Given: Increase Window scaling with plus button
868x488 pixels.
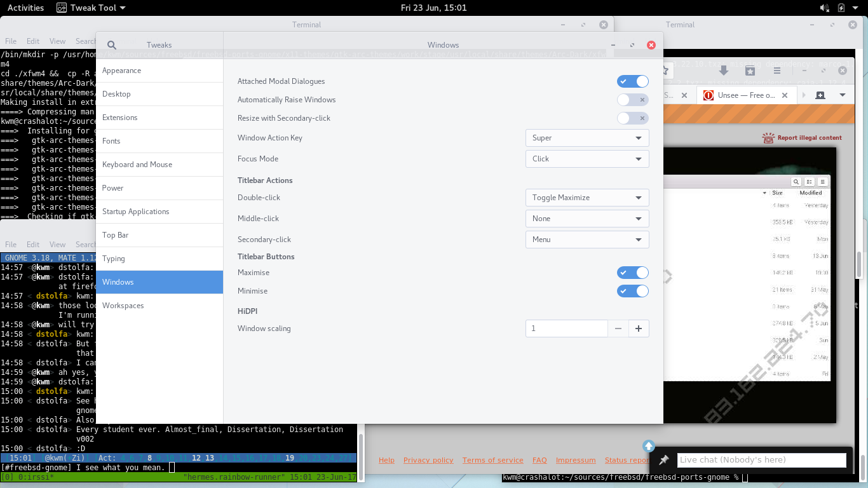Looking at the screenshot, I should tap(639, 329).
